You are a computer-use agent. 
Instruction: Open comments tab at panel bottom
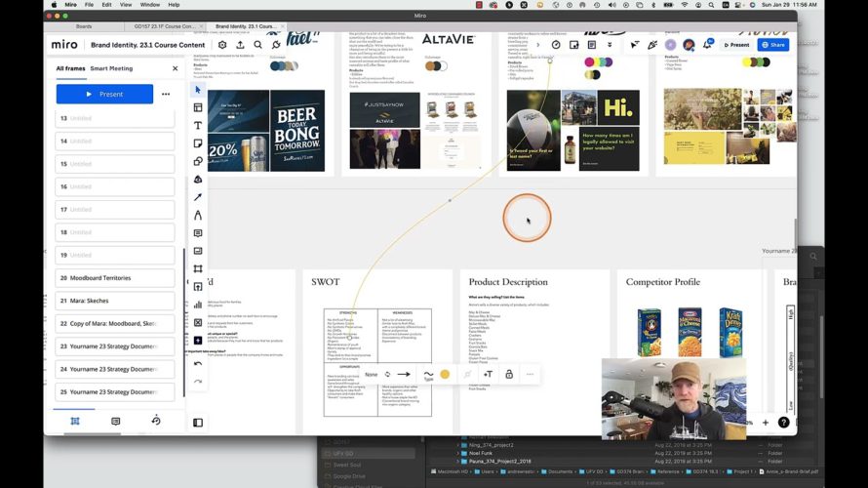click(115, 422)
